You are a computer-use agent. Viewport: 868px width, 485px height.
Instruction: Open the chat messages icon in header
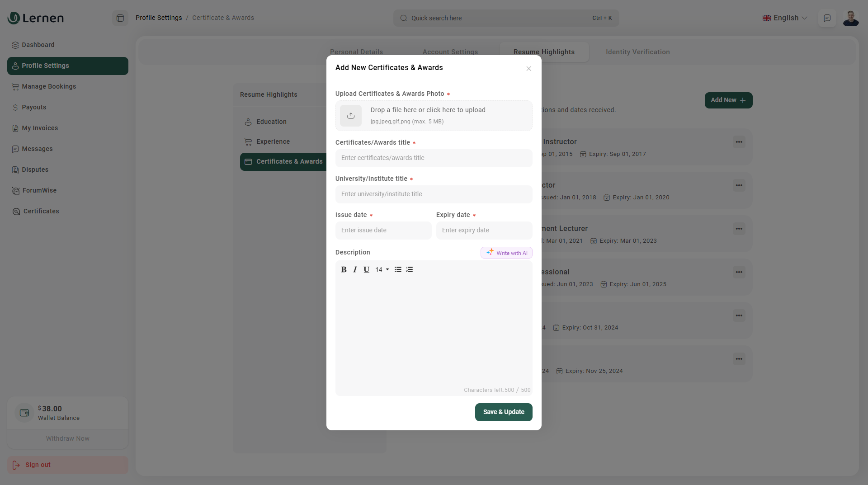click(x=827, y=18)
